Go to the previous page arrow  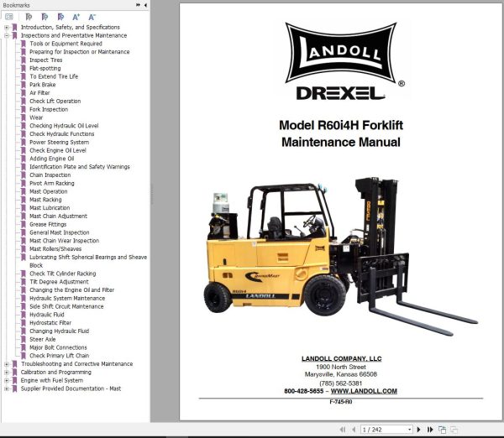pyautogui.click(x=354, y=430)
